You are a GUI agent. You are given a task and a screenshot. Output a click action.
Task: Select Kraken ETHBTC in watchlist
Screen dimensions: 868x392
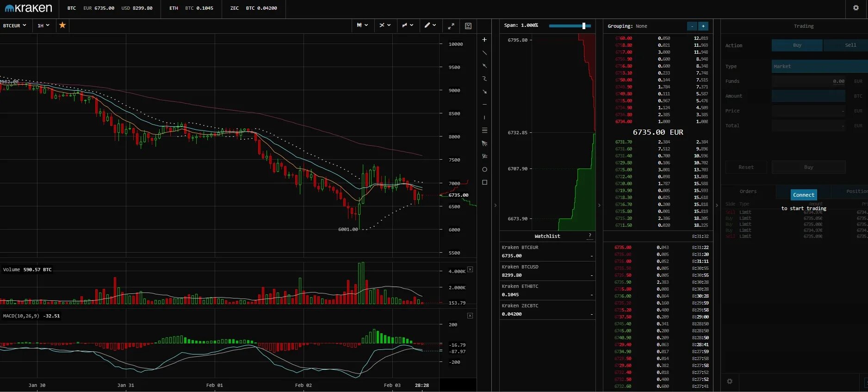tap(547, 290)
